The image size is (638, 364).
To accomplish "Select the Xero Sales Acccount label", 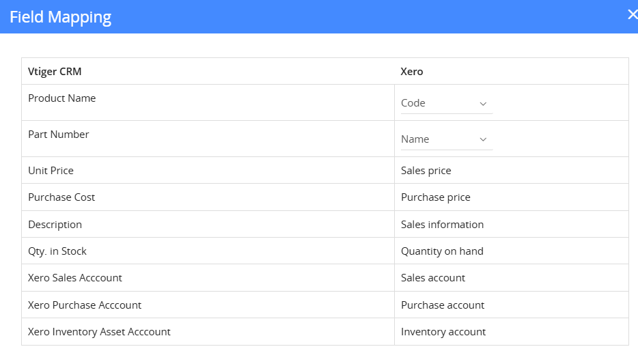I will click(x=75, y=278).
